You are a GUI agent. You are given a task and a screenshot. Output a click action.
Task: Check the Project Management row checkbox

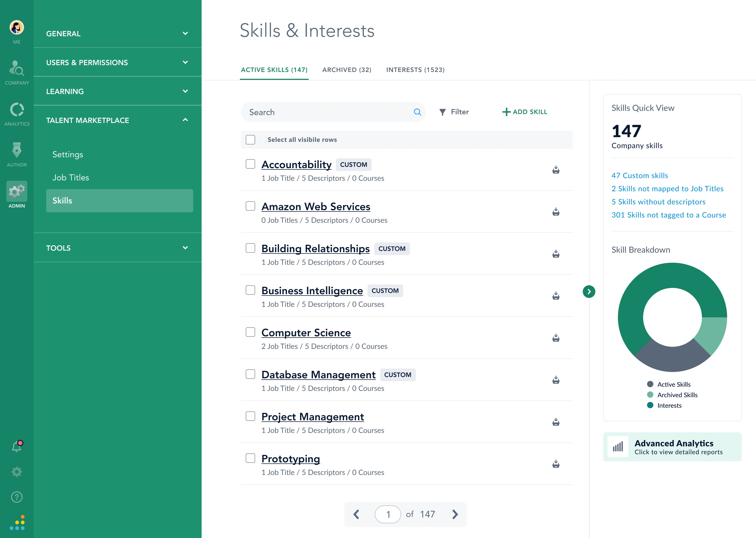coord(251,416)
